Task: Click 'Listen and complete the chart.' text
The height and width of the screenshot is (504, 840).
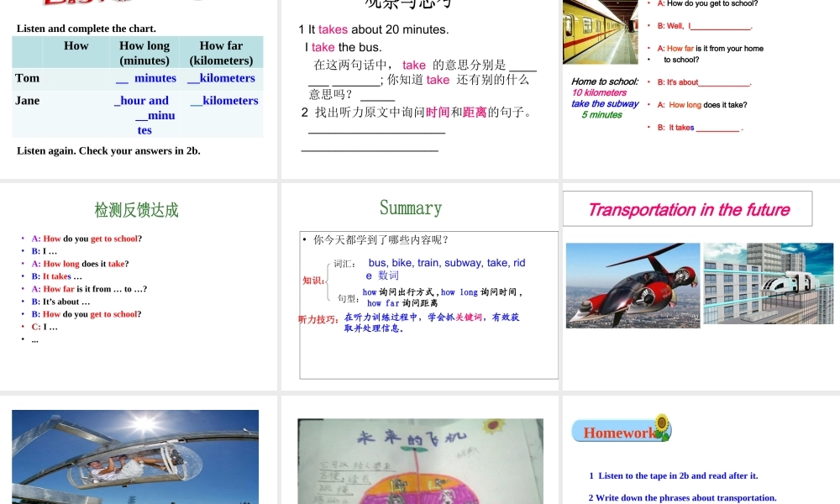Action: coord(87,29)
